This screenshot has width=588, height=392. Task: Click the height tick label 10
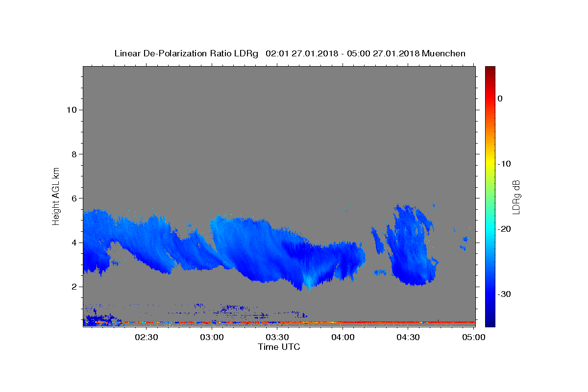point(71,110)
